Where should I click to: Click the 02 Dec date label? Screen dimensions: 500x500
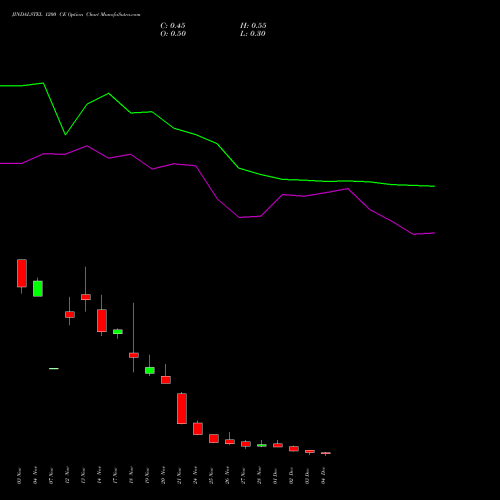[291, 475]
